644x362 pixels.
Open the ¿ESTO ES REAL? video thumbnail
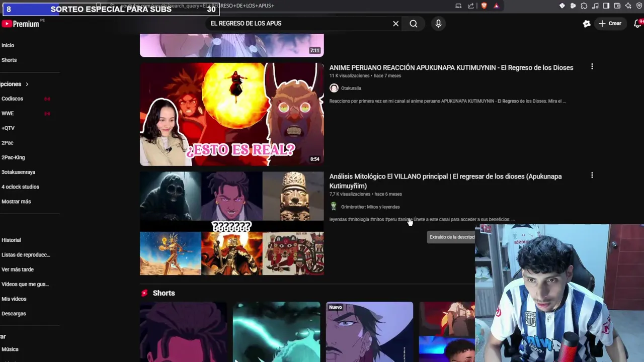coord(231,114)
